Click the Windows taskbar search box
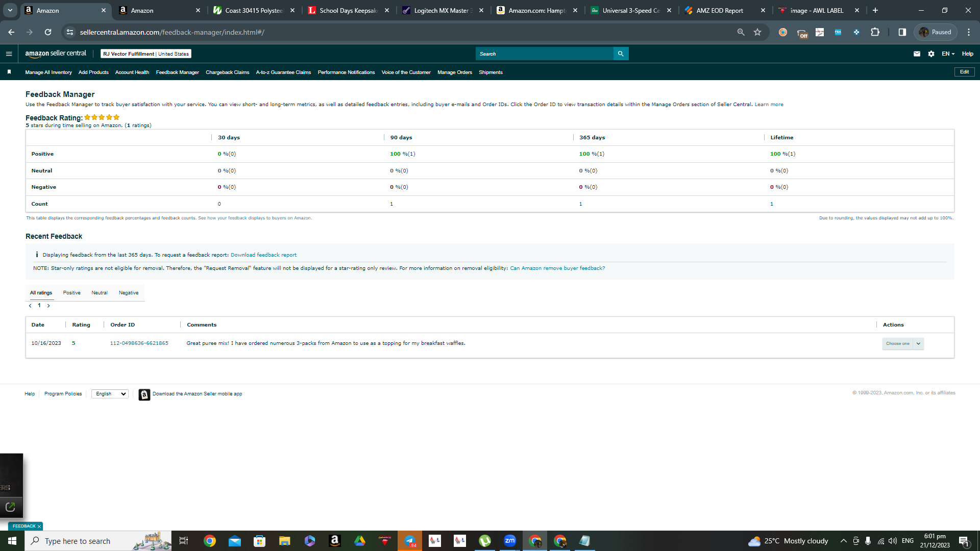The width and height of the screenshot is (980, 551). coord(98,541)
